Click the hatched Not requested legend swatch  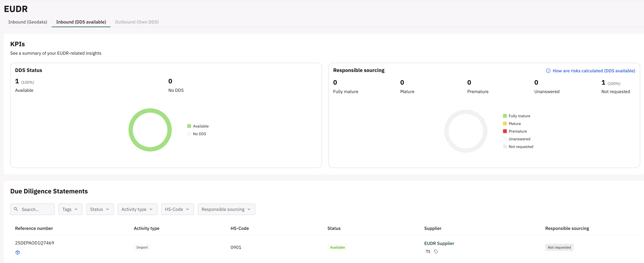(x=505, y=147)
